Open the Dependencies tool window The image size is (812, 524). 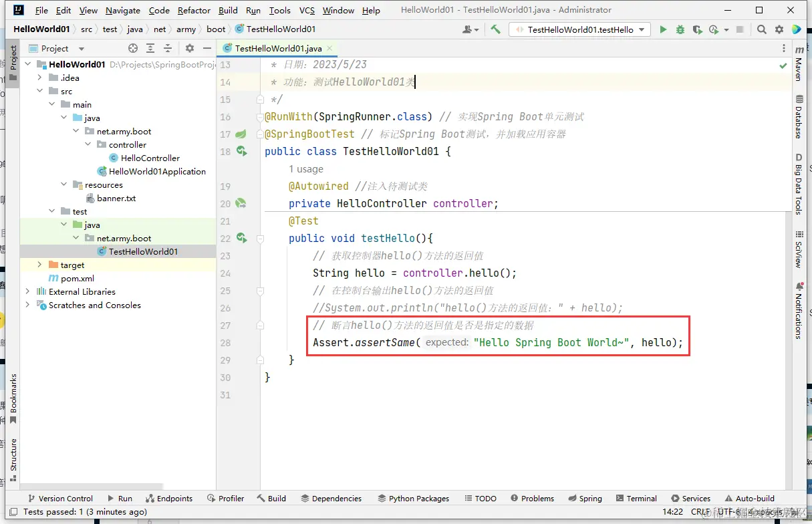tap(331, 499)
